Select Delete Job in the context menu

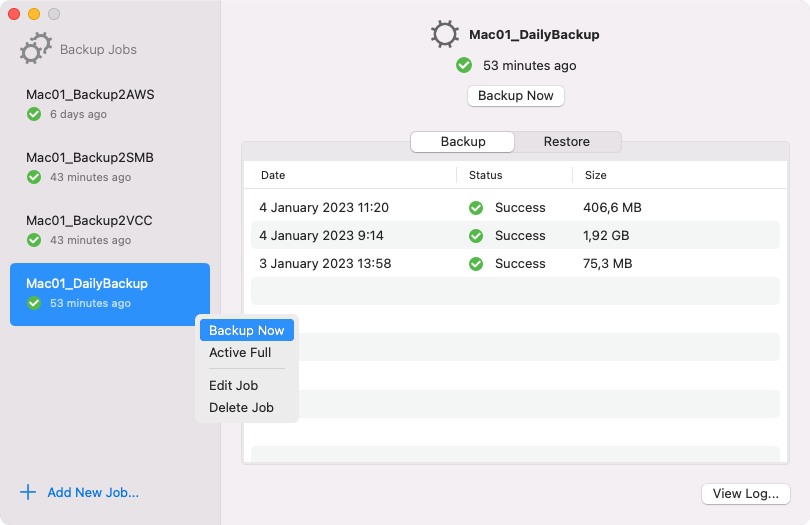point(241,407)
